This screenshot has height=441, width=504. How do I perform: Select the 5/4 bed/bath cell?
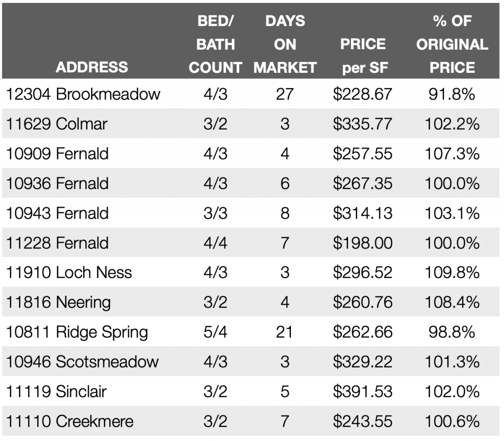(x=216, y=332)
